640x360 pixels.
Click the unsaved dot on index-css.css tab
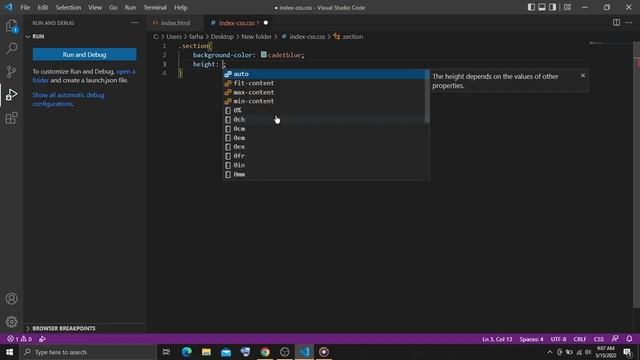(x=266, y=23)
